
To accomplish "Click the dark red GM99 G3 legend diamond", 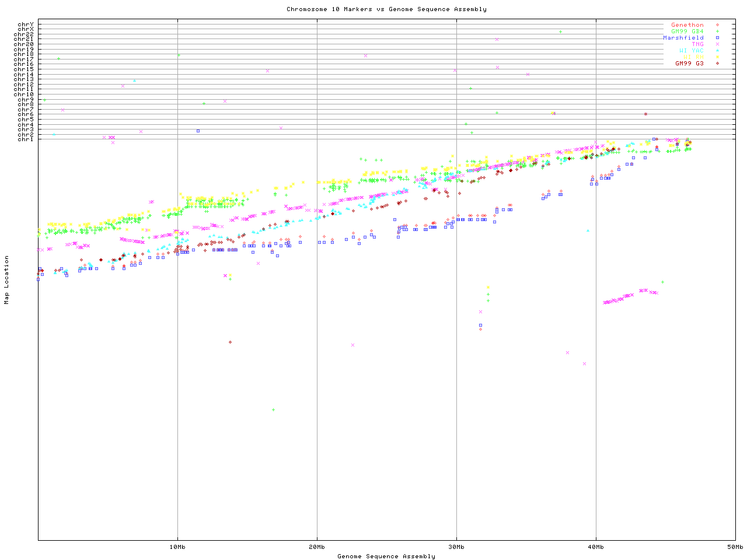I will pos(717,64).
